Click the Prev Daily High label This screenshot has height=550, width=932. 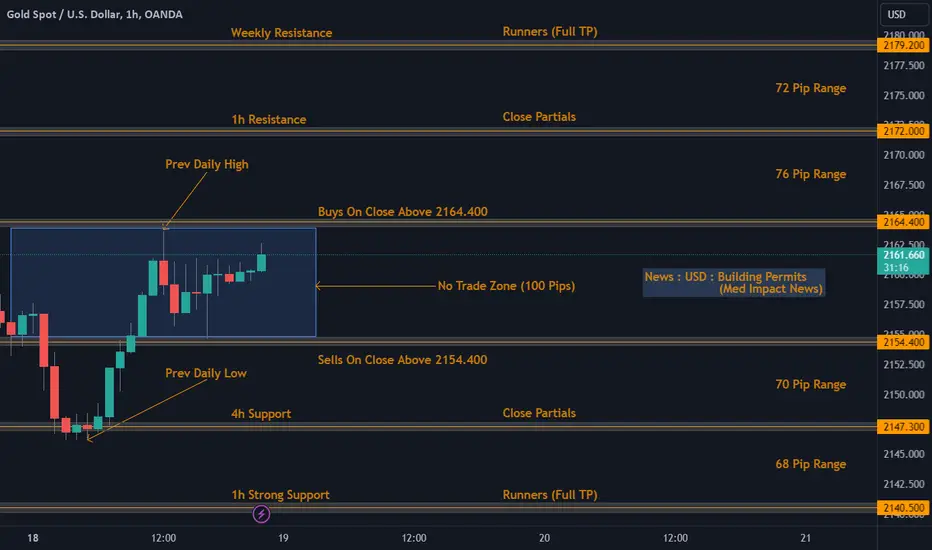(206, 164)
